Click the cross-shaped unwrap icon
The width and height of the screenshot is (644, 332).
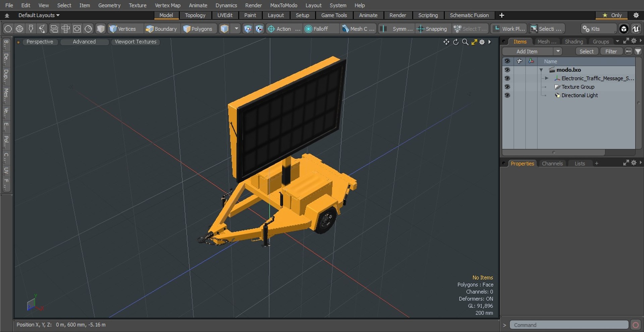65,29
